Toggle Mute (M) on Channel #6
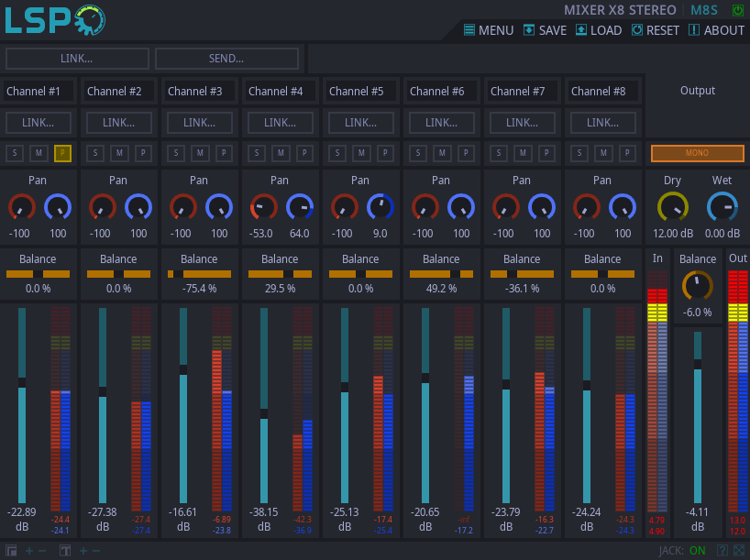 coord(443,153)
